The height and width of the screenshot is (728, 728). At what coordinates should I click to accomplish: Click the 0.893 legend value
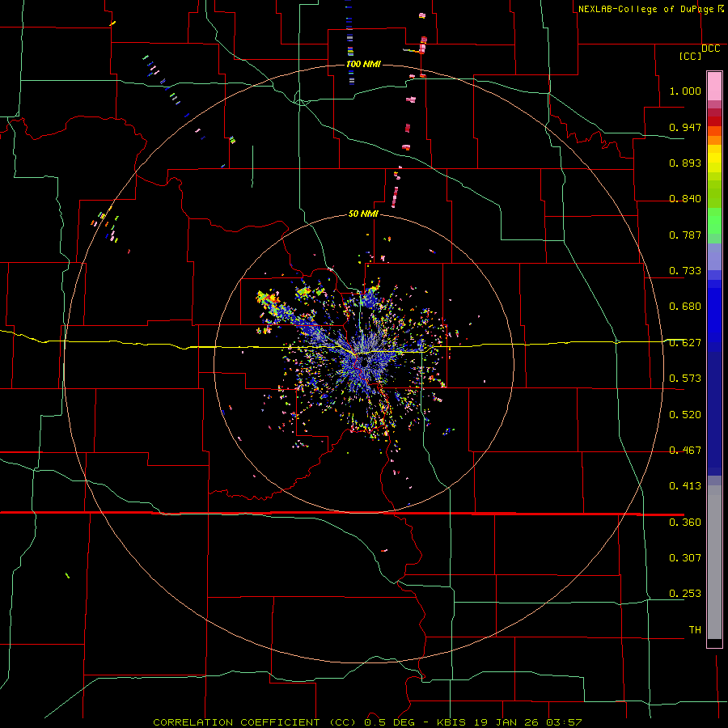click(685, 163)
